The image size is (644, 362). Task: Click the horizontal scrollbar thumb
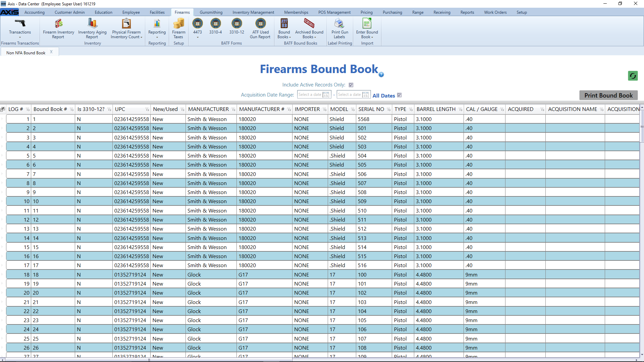click(x=149, y=360)
